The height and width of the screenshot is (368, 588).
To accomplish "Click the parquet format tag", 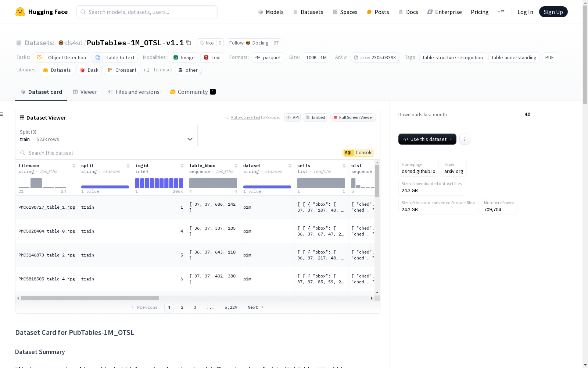I will (x=268, y=57).
